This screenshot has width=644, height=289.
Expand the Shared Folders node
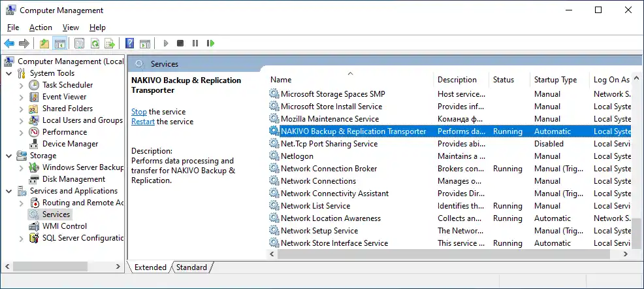tap(22, 109)
